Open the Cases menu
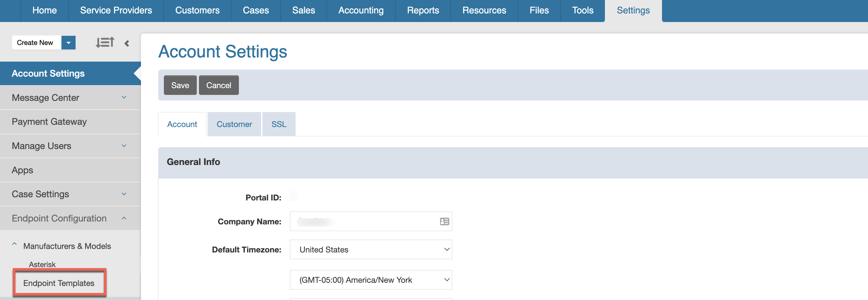 (x=256, y=11)
